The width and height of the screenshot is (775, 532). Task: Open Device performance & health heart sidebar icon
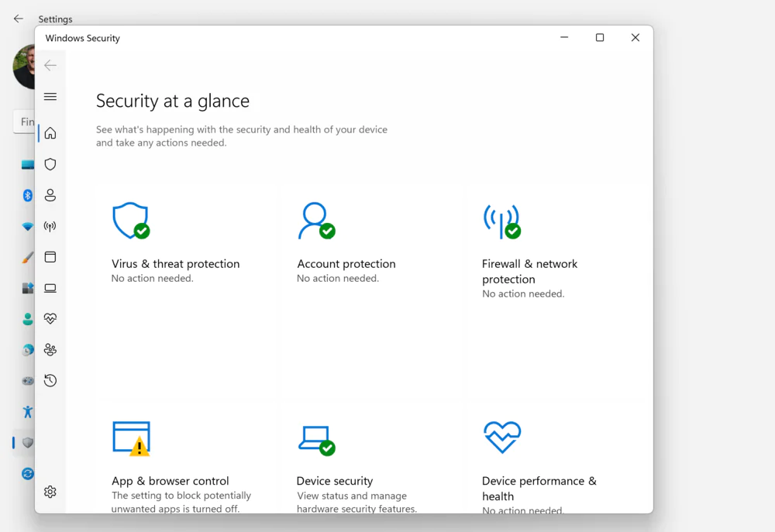(50, 319)
